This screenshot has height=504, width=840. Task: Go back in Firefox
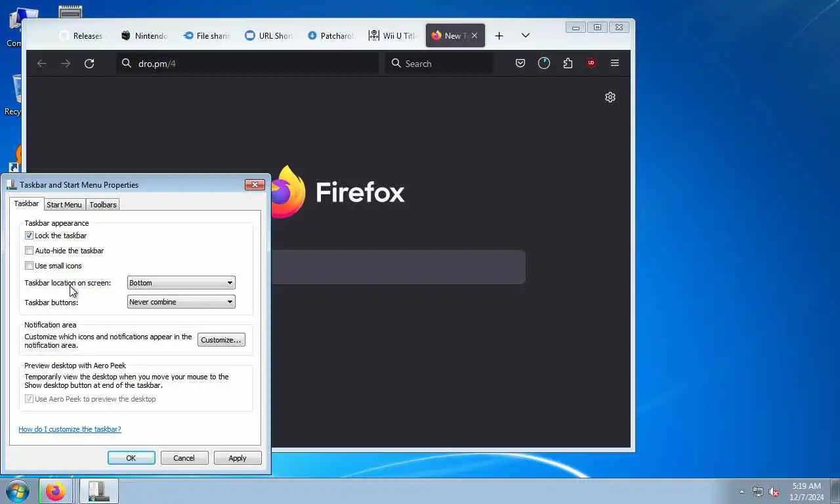click(41, 64)
